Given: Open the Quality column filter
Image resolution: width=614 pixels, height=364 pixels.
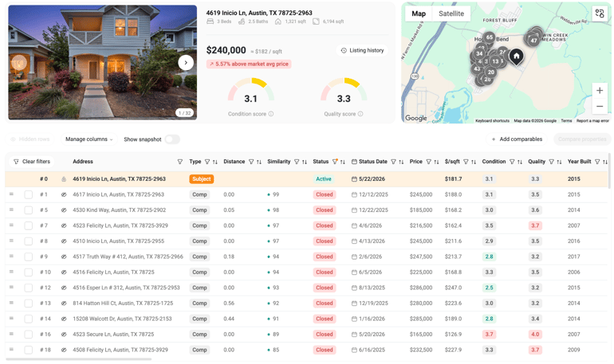Looking at the screenshot, I should tap(551, 162).
